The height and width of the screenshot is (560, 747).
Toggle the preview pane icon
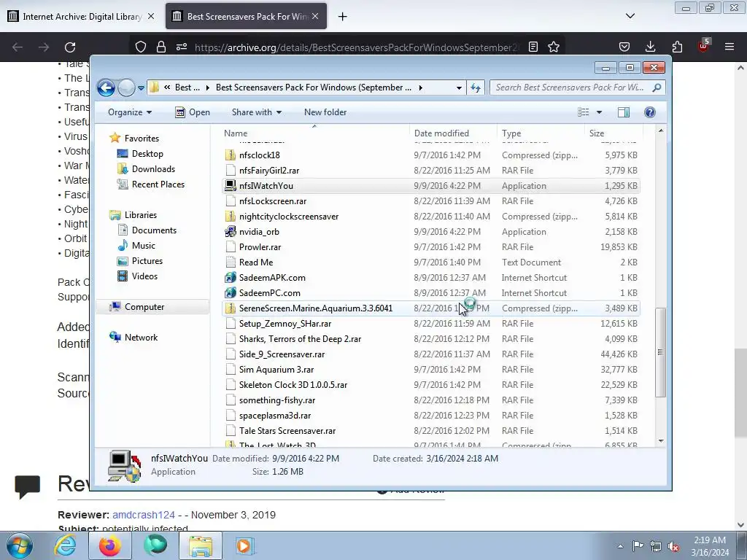click(x=624, y=112)
